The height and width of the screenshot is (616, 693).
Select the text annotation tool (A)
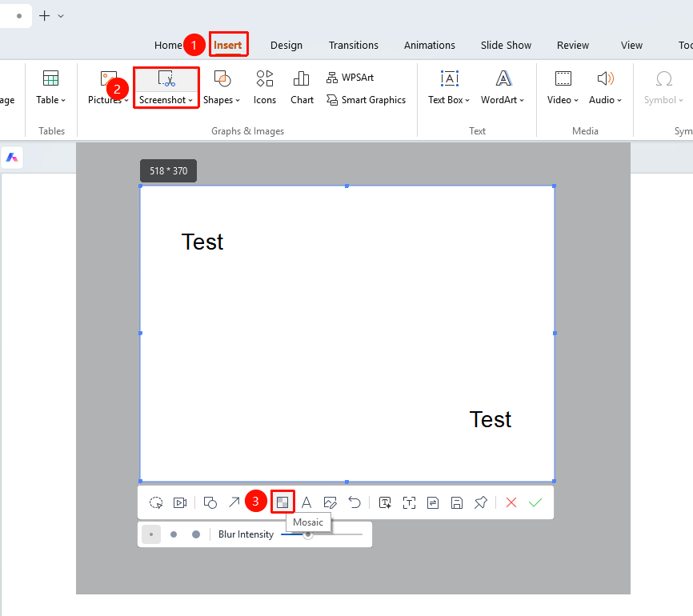pyautogui.click(x=306, y=502)
